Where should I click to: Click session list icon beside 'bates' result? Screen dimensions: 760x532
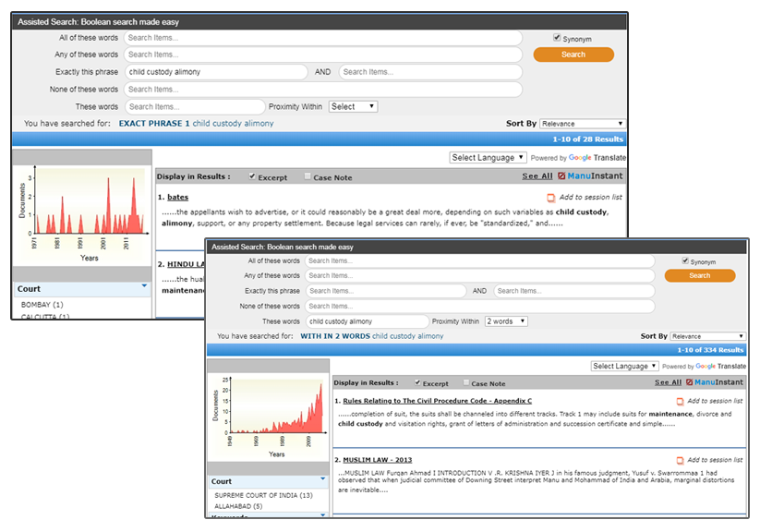[551, 198]
